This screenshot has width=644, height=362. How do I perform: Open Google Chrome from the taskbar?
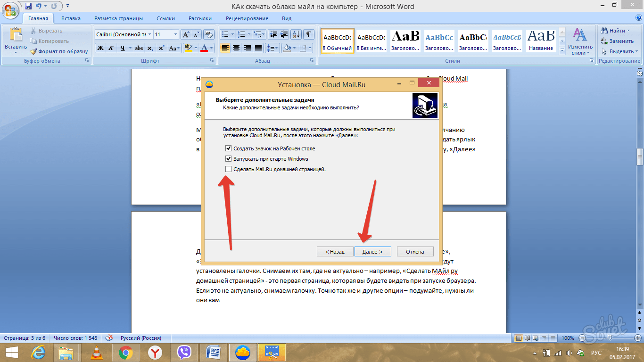[125, 352]
